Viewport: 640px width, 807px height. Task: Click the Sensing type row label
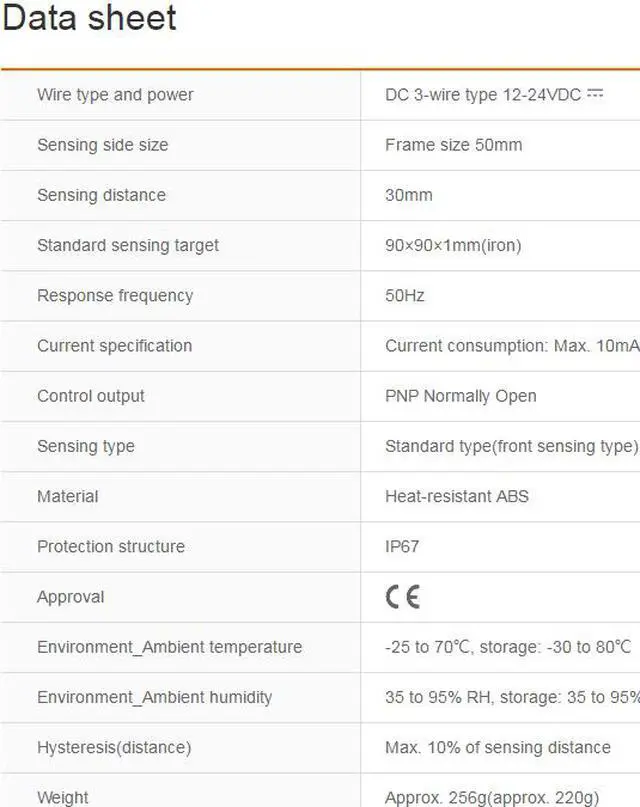pyautogui.click(x=85, y=446)
